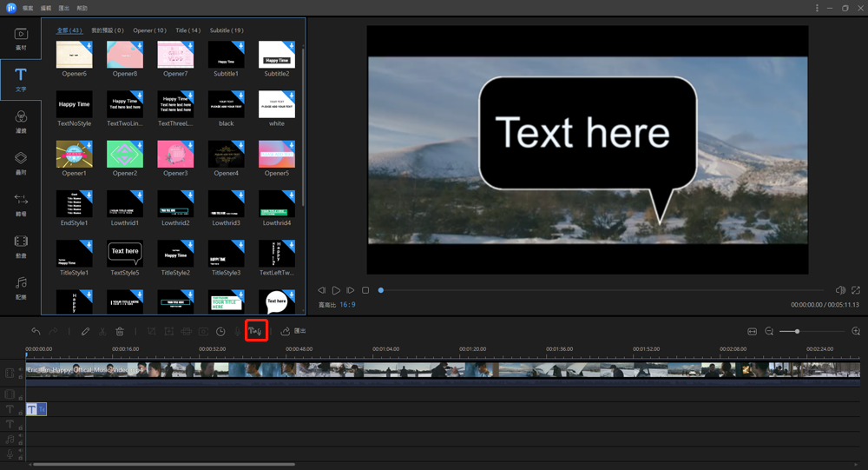Toggle the lock on the first text track
Viewport: 868px width, 470px height.
pos(21,413)
